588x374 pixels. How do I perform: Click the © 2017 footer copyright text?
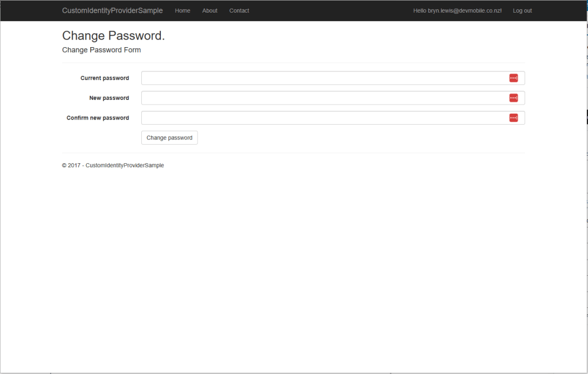pos(113,165)
